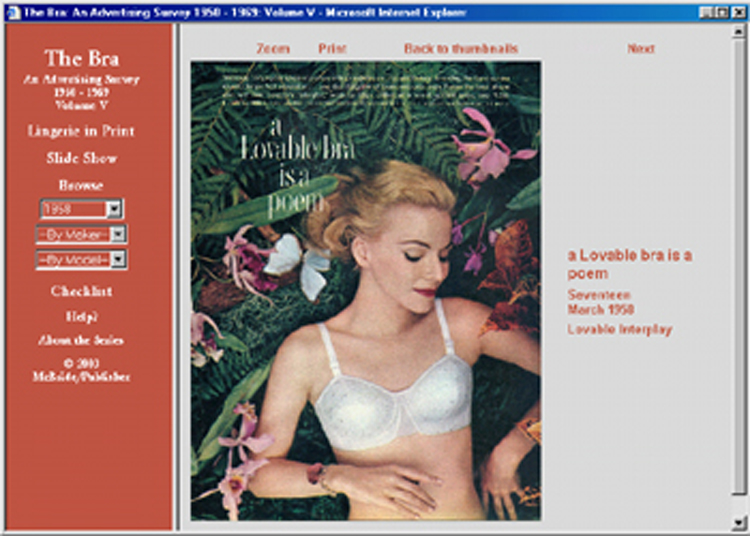Click the 'Seventeen' magazine name text
This screenshot has height=536, width=750.
tap(599, 295)
